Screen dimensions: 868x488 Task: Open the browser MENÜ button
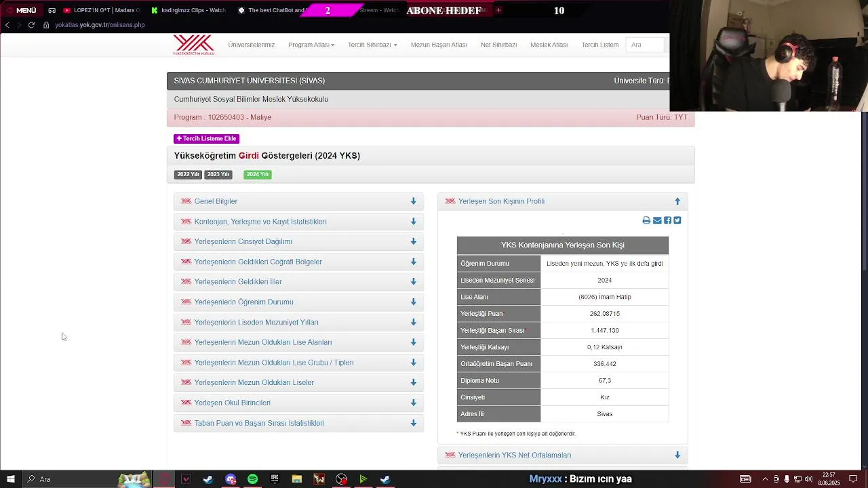21,10
